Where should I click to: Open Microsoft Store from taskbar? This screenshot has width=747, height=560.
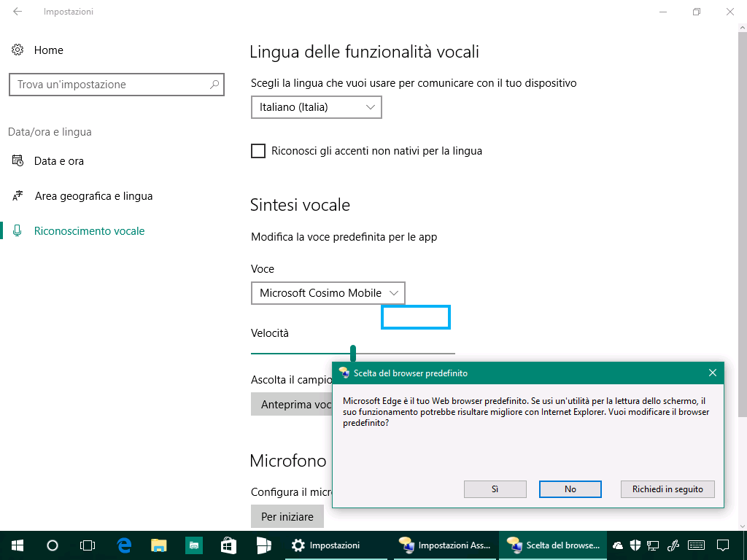click(228, 545)
